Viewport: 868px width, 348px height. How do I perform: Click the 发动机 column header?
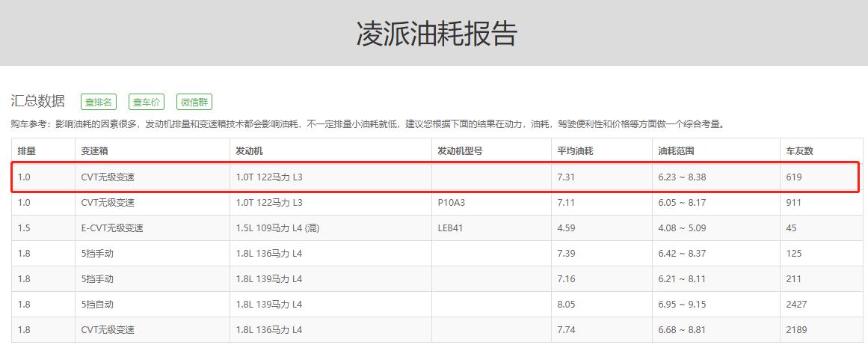[249, 150]
